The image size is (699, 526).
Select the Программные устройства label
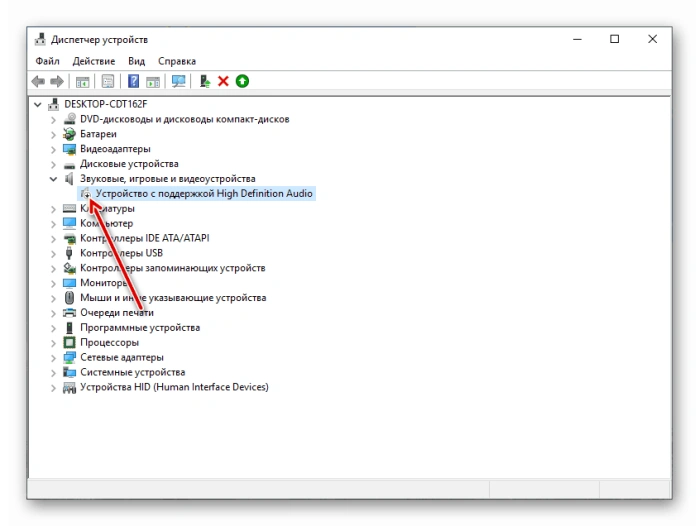pos(140,328)
